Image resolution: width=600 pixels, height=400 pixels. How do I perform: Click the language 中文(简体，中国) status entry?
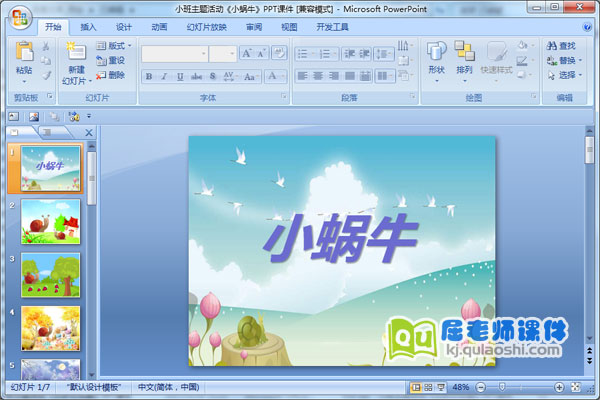pos(168,387)
